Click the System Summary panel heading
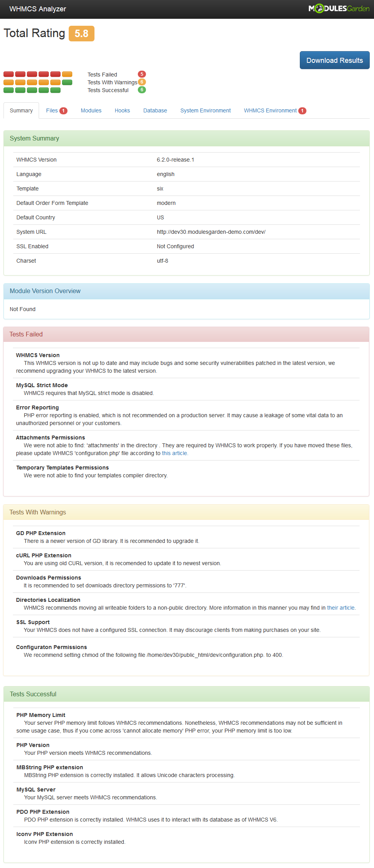This screenshot has height=868, width=374. pos(187,138)
